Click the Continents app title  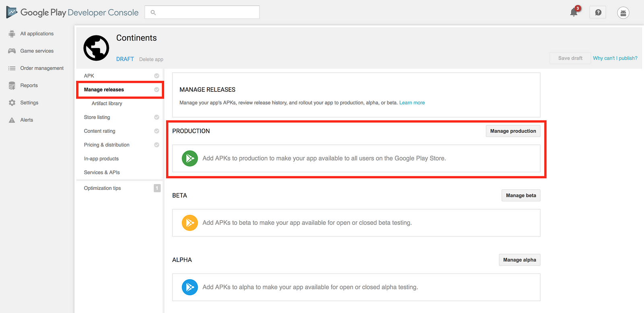pos(136,38)
